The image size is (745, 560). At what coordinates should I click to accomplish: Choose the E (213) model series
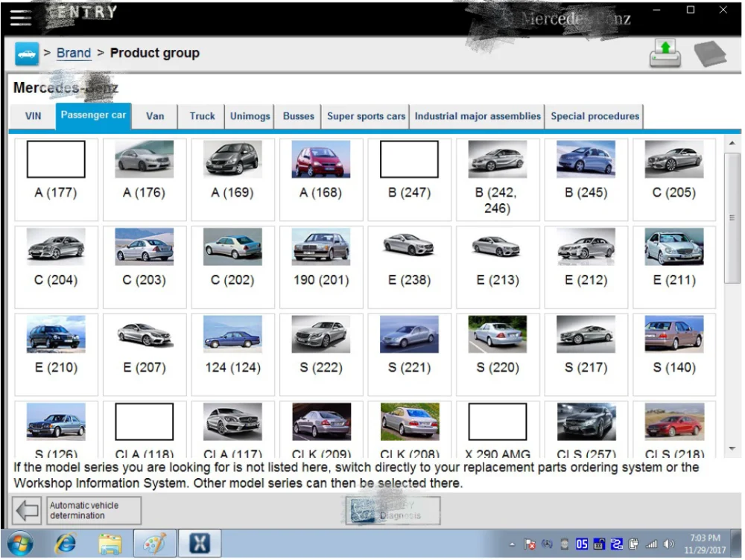pos(498,267)
